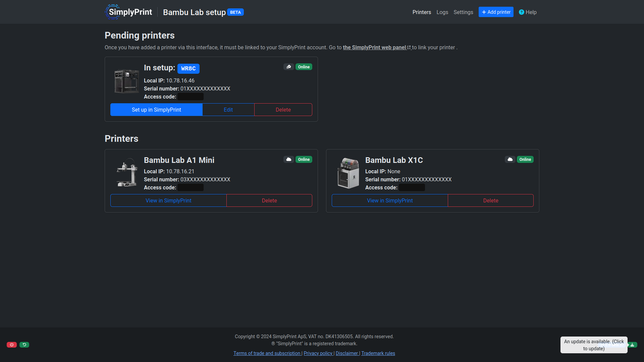Click the local IP 10.78.16.46
Screen dimensions: 644x362
[x=180, y=80]
